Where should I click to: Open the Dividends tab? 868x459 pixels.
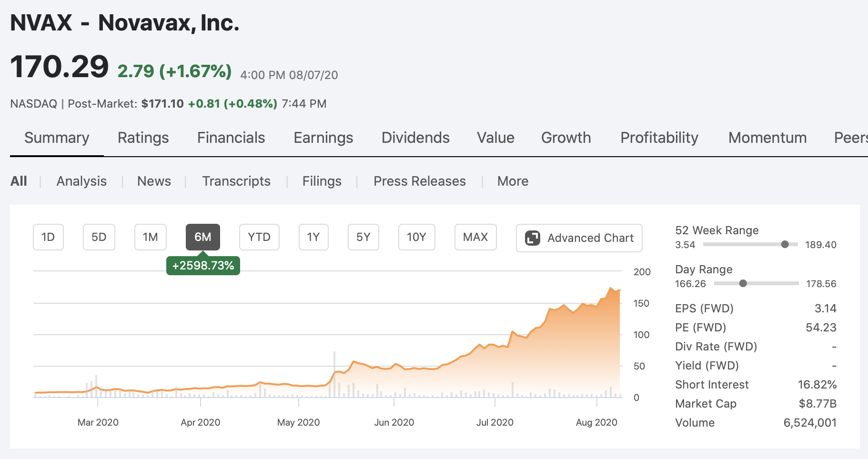[x=415, y=138]
